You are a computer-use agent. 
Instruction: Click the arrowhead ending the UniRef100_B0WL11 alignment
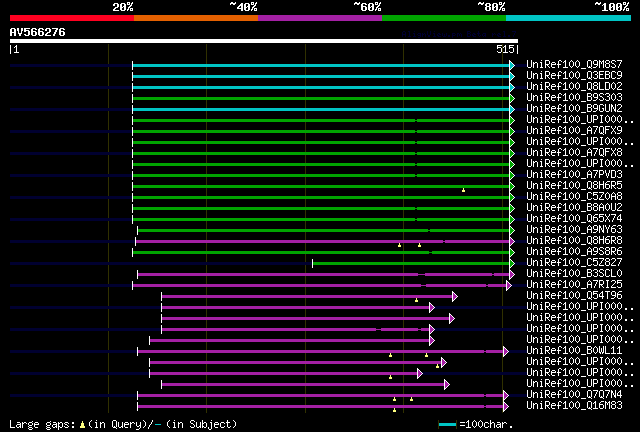click(506, 352)
